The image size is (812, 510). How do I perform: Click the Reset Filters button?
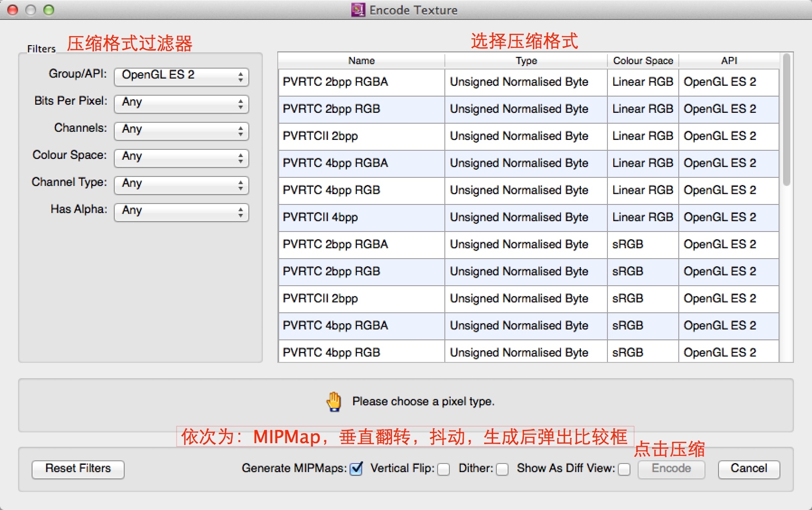point(78,469)
